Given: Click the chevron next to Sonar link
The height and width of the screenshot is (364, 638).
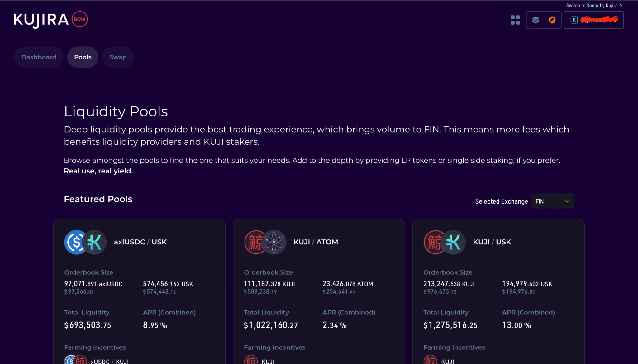Looking at the screenshot, I should pos(621,6).
